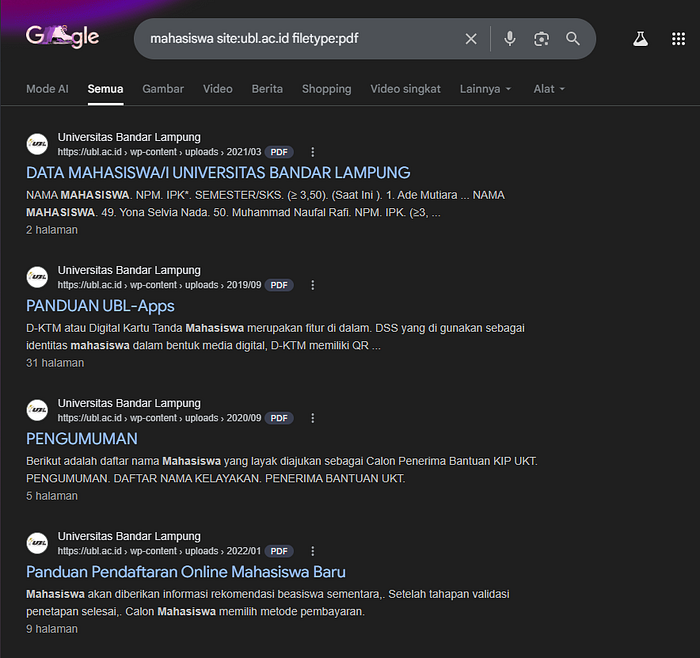The image size is (700, 658).
Task: Click the UBL favicon of the Panduan Pendaftaran result
Action: point(37,543)
